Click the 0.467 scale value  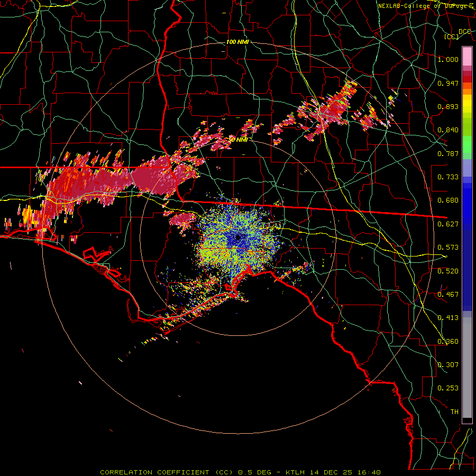[x=448, y=295]
